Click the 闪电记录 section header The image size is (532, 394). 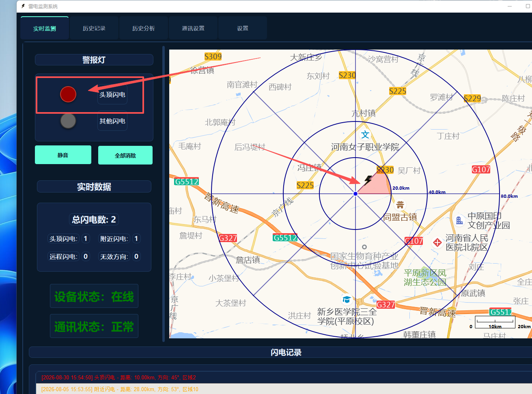pos(286,352)
